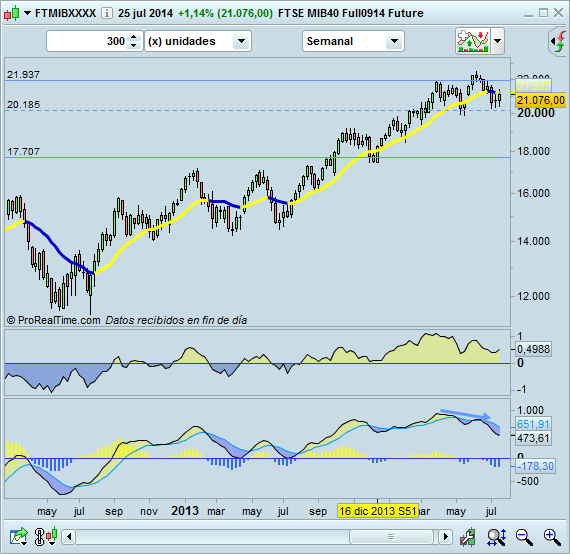Click the 20.000 price axis label
The image size is (570, 554).
536,113
